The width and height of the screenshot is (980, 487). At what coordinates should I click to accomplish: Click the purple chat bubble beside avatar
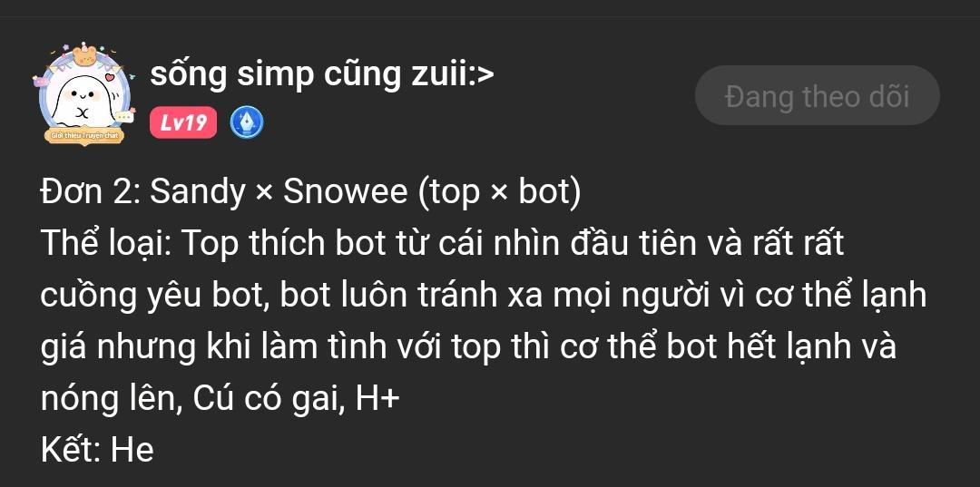coord(40,81)
